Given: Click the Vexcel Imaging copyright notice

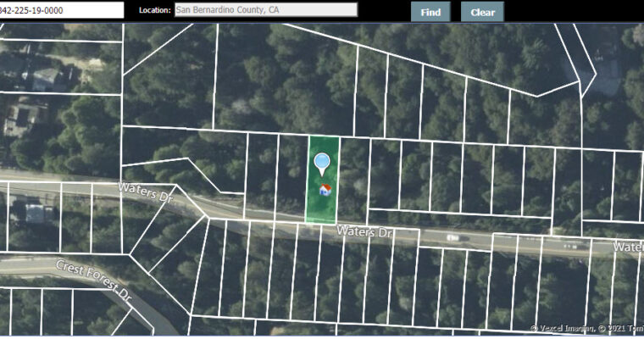Looking at the screenshot, I should pyautogui.click(x=586, y=328).
